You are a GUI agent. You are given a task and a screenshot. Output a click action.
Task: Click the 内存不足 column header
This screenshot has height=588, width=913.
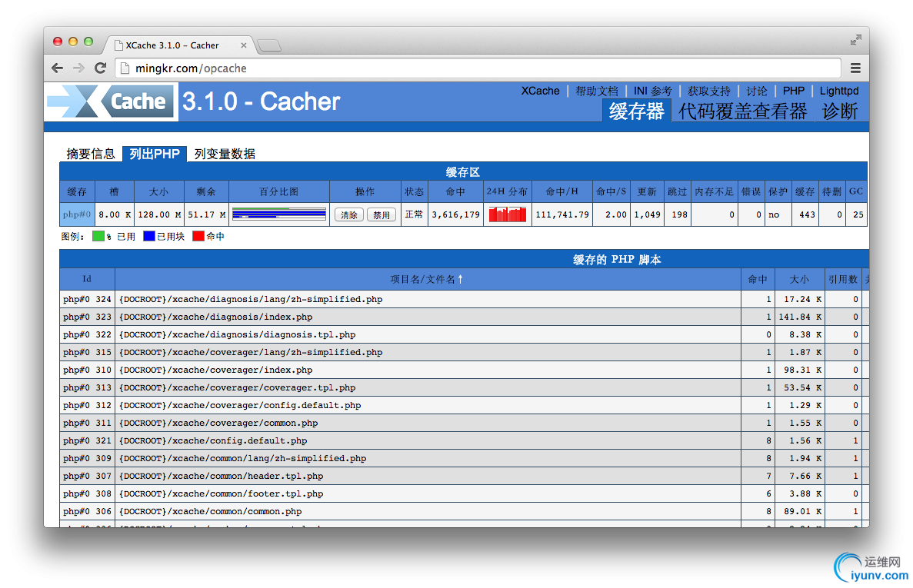pyautogui.click(x=714, y=191)
